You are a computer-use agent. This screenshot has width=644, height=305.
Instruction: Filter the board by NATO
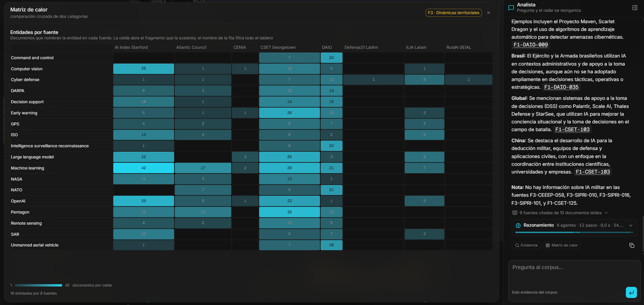tap(16, 190)
